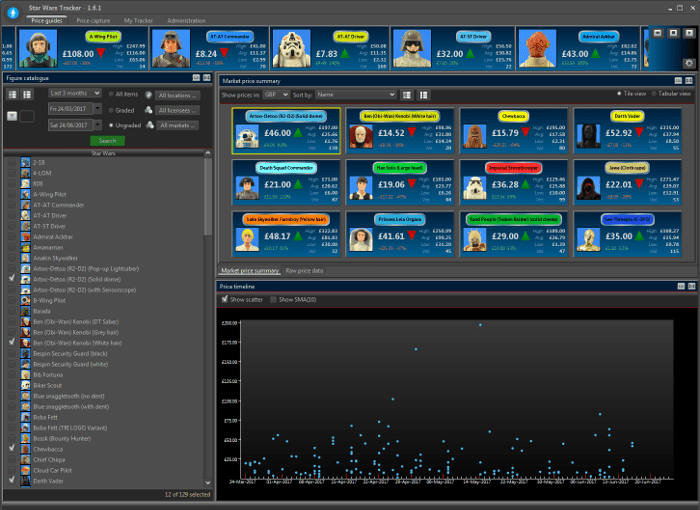Image resolution: width=700 pixels, height=510 pixels.
Task: Switch to Raw price data tab
Action: pyautogui.click(x=304, y=271)
